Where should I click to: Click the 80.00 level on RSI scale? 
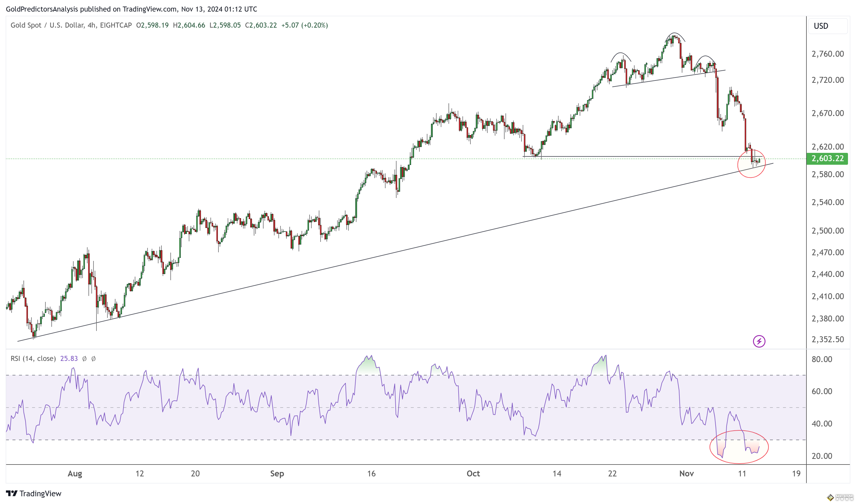[822, 359]
